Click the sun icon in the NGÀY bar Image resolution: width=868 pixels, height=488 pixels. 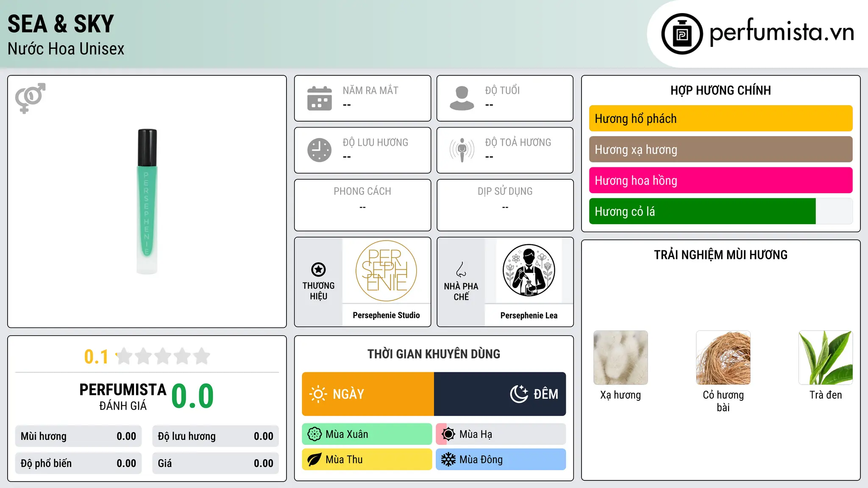[318, 394]
